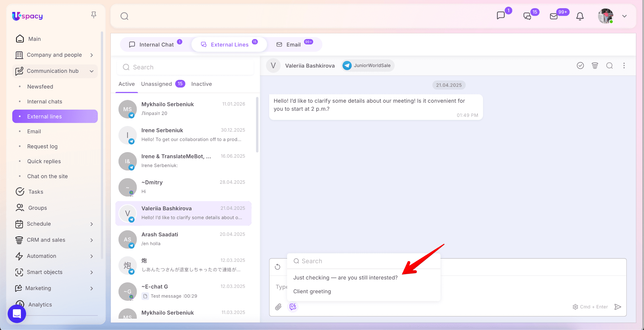The width and height of the screenshot is (644, 330).
Task: Pin the sidebar with the pin icon
Action: pos(93,15)
